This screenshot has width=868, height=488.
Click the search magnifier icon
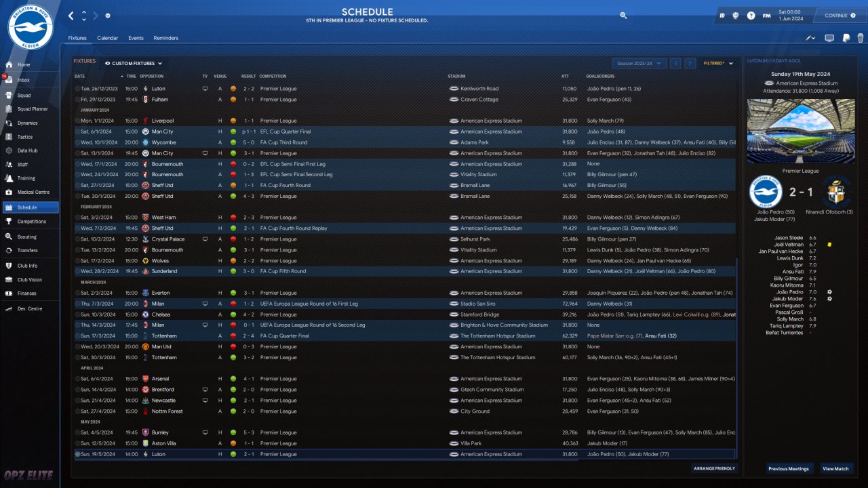[x=623, y=16]
